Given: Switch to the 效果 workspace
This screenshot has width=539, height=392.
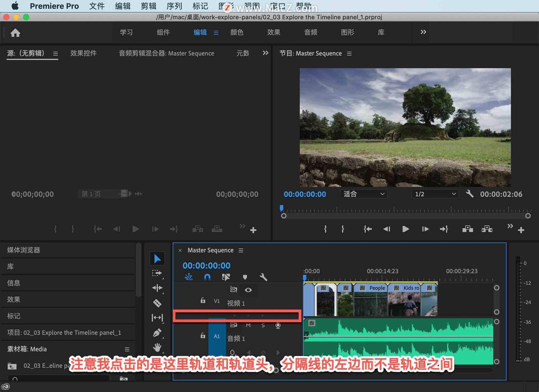Looking at the screenshot, I should (274, 32).
